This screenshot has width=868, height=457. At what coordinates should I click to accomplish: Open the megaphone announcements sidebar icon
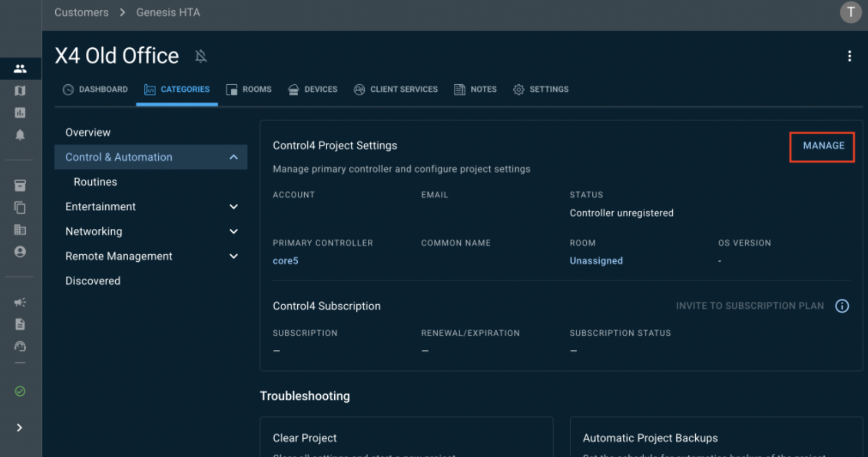pyautogui.click(x=20, y=303)
